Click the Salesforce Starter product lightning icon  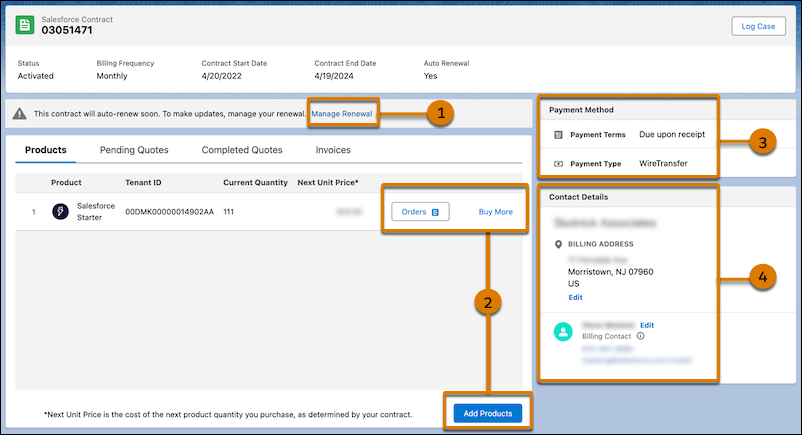click(x=60, y=211)
